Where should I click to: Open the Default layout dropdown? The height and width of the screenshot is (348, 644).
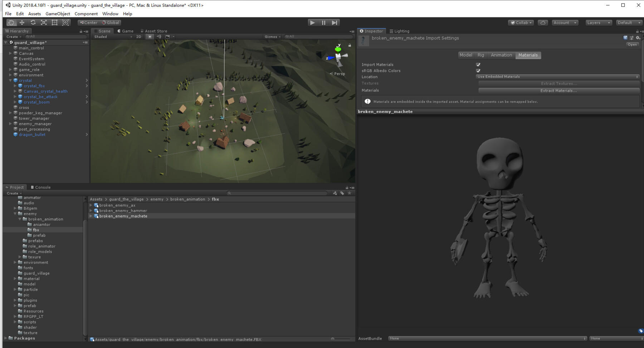click(629, 23)
